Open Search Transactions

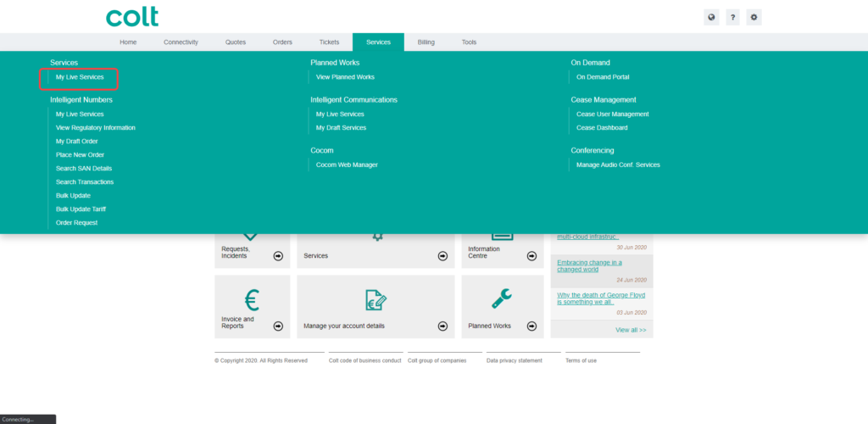[84, 182]
